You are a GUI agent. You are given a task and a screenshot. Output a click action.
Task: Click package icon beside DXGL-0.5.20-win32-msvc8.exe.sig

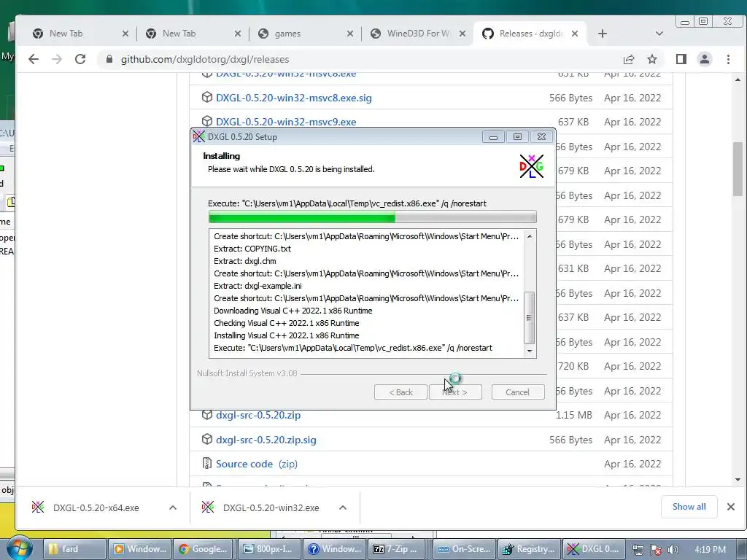tap(206, 97)
